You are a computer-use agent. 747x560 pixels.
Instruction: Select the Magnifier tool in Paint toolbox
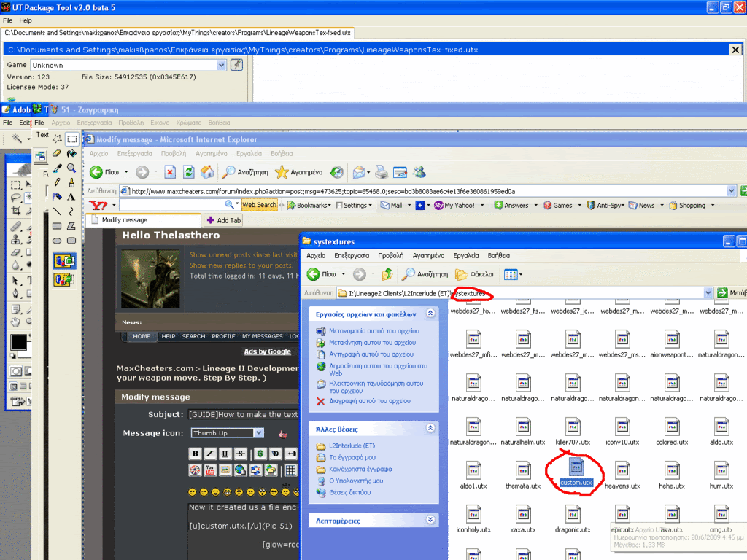[x=71, y=168]
